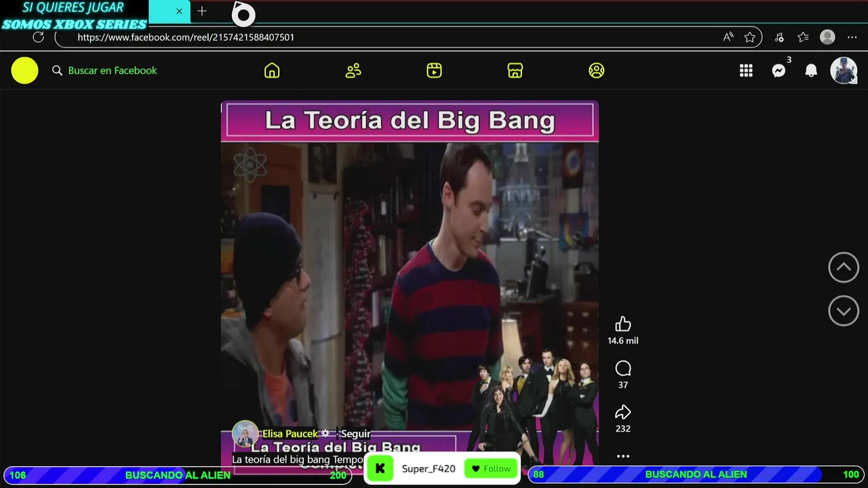Open the account profile picture menu
The image size is (868, 488).
click(844, 70)
